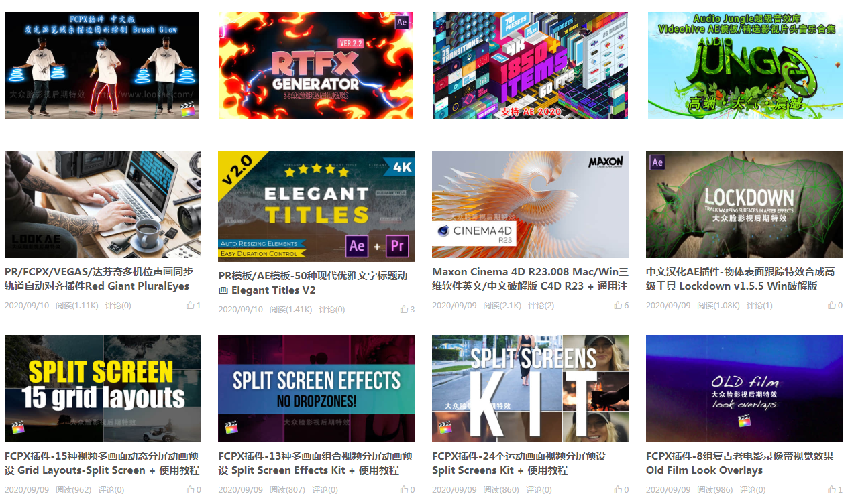Open 评论(1) under the Lockdown post
Viewport: 852px width, 504px height.
759,306
